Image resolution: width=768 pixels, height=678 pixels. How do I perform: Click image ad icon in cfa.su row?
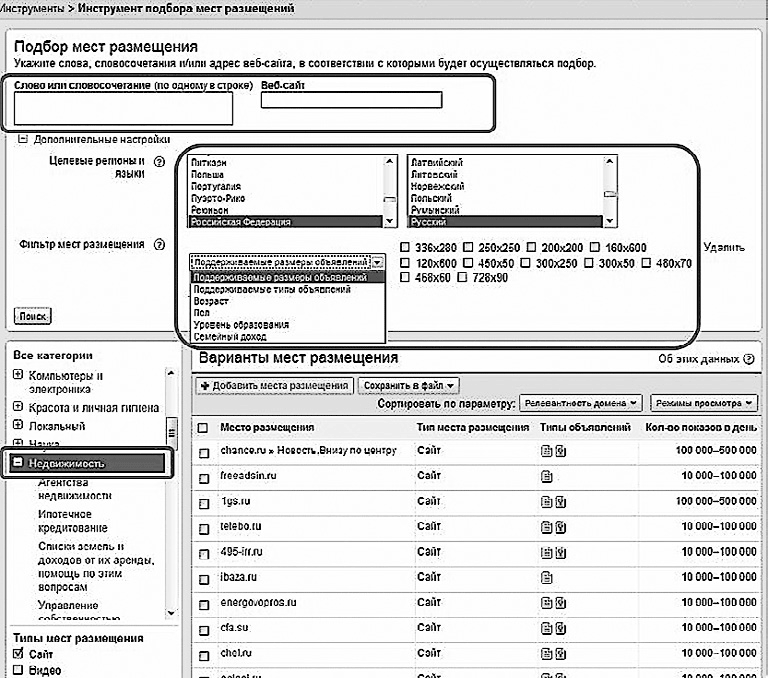561,629
